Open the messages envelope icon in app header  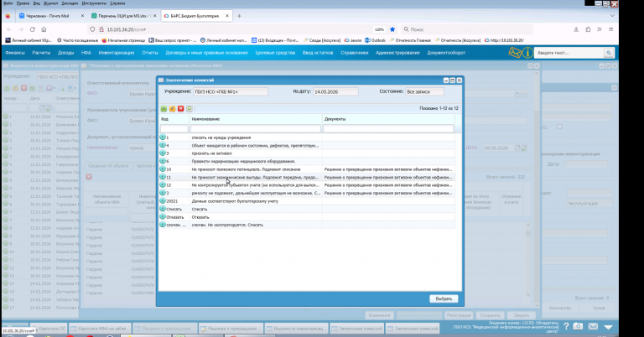pos(514,53)
